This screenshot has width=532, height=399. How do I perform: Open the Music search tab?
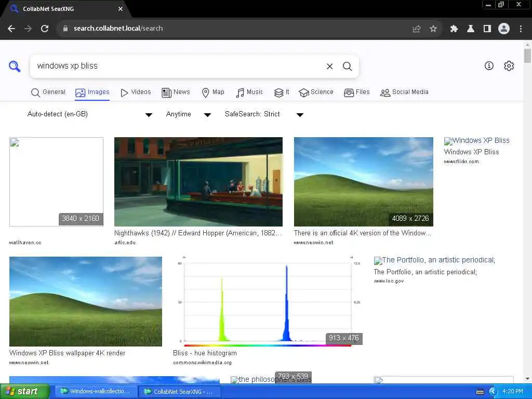(249, 92)
